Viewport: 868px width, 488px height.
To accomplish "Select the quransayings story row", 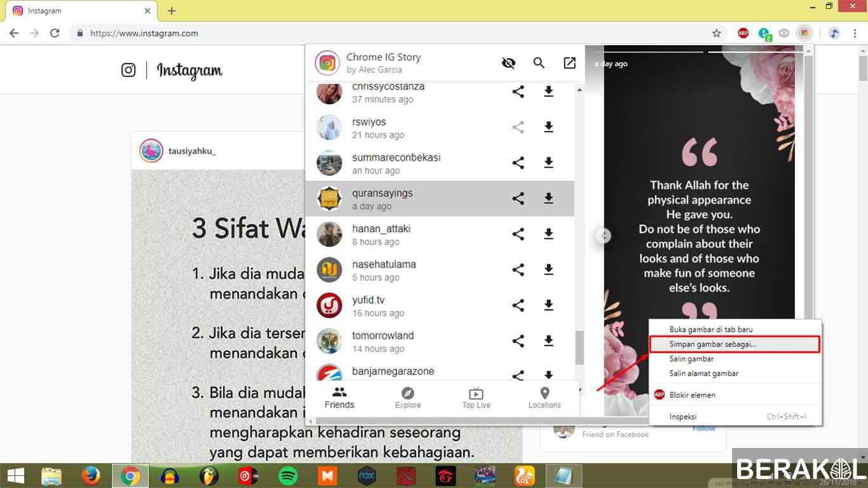I will tap(440, 199).
